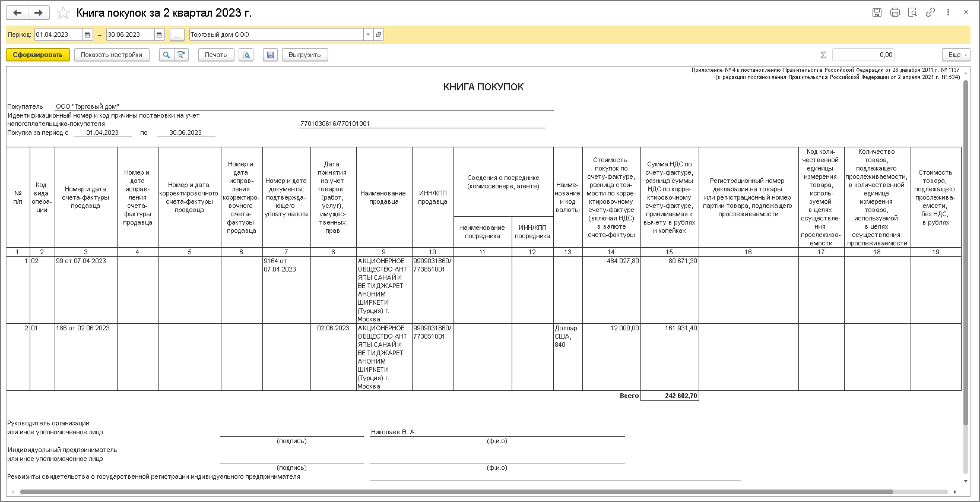The width and height of the screenshot is (980, 502).
Task: Click the find-next refresh icon in toolbar
Action: 181,55
